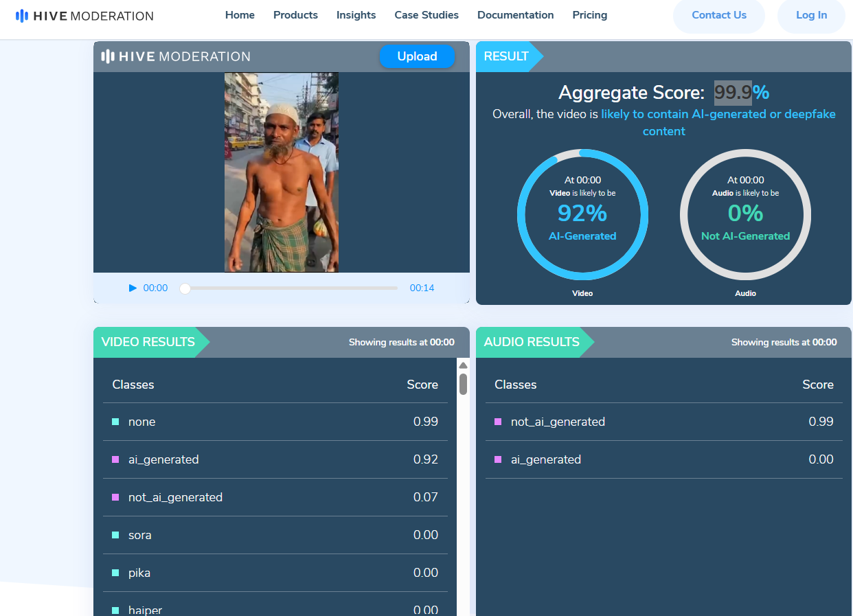Click the not_ai_generated marker in Audio Results
Image resolution: width=853 pixels, height=616 pixels.
pyautogui.click(x=498, y=422)
